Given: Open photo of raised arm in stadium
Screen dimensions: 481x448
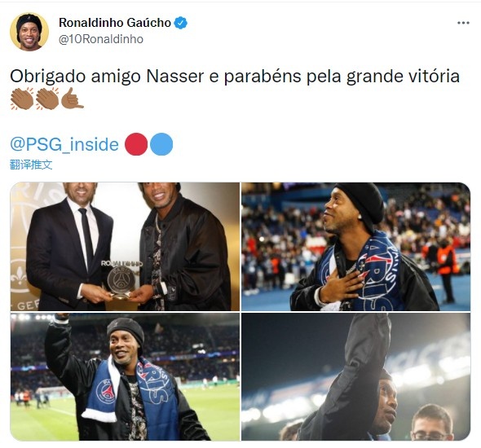Looking at the screenshot, I should click(x=355, y=376).
